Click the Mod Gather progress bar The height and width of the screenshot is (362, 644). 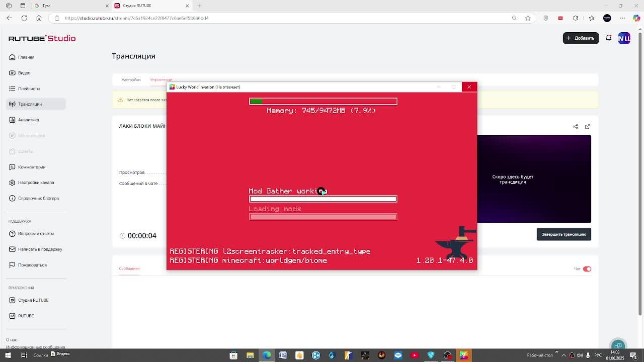pyautogui.click(x=323, y=199)
